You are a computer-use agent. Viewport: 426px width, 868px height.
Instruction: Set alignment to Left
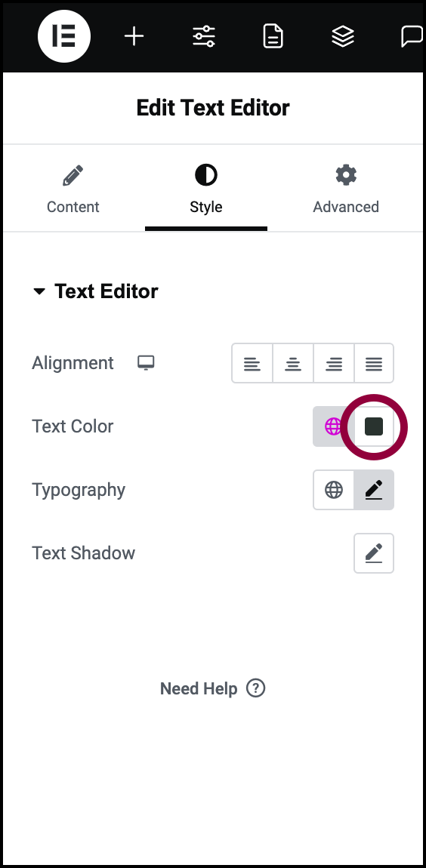(252, 363)
